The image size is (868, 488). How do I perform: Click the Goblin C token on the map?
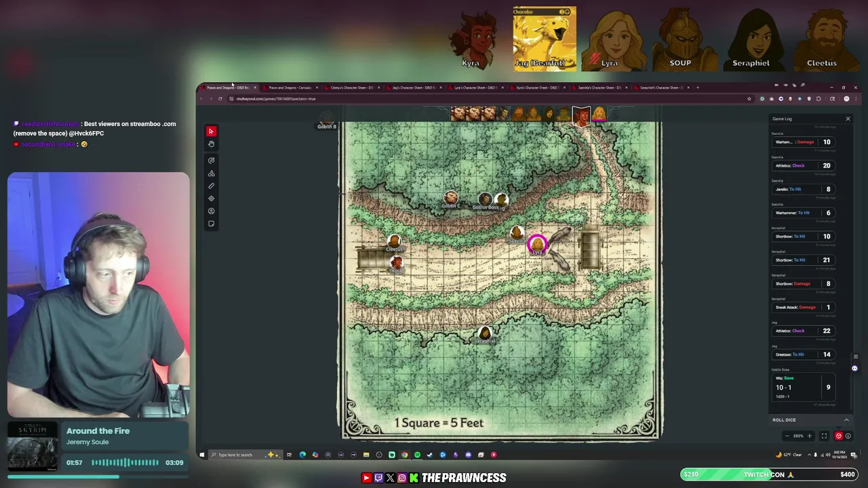(x=451, y=198)
